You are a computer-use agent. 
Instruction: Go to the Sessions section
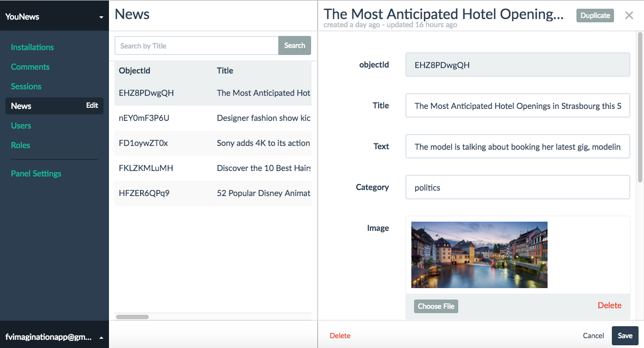point(26,87)
